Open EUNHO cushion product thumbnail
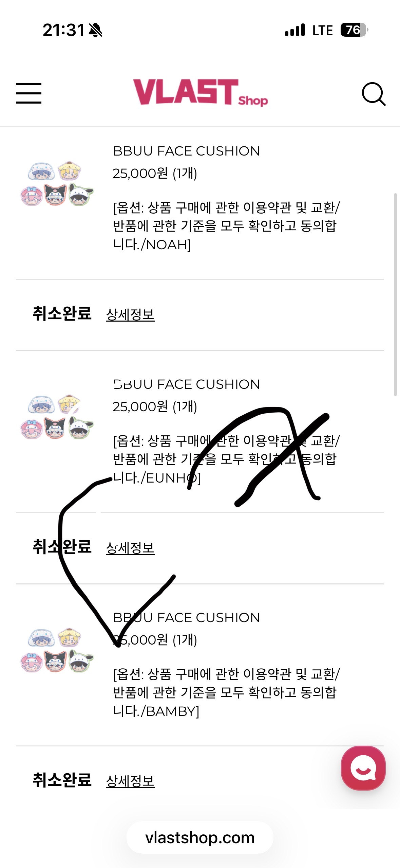 point(57,417)
